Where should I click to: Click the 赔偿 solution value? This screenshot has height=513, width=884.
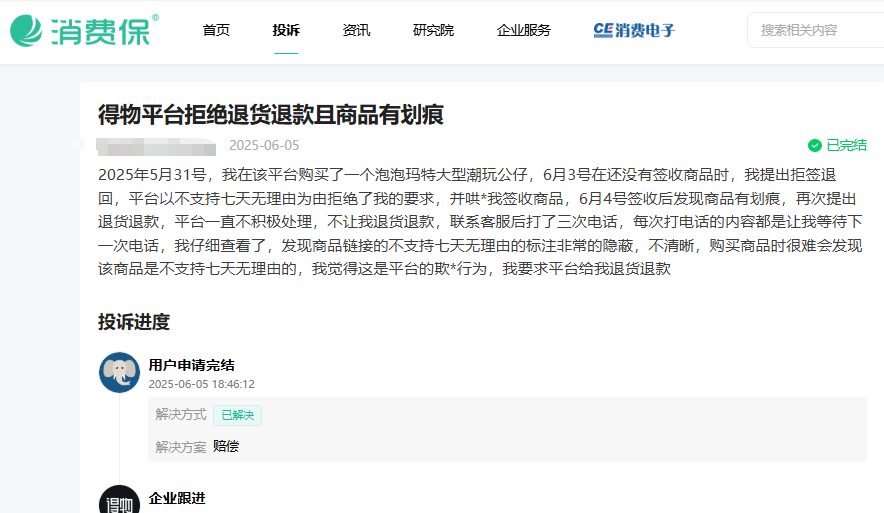(x=226, y=446)
